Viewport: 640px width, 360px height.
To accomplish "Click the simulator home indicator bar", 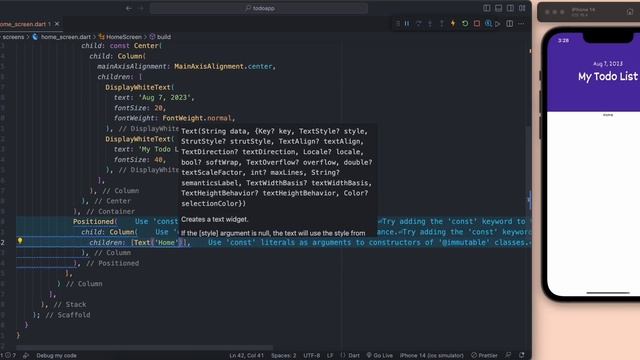I will (608, 293).
